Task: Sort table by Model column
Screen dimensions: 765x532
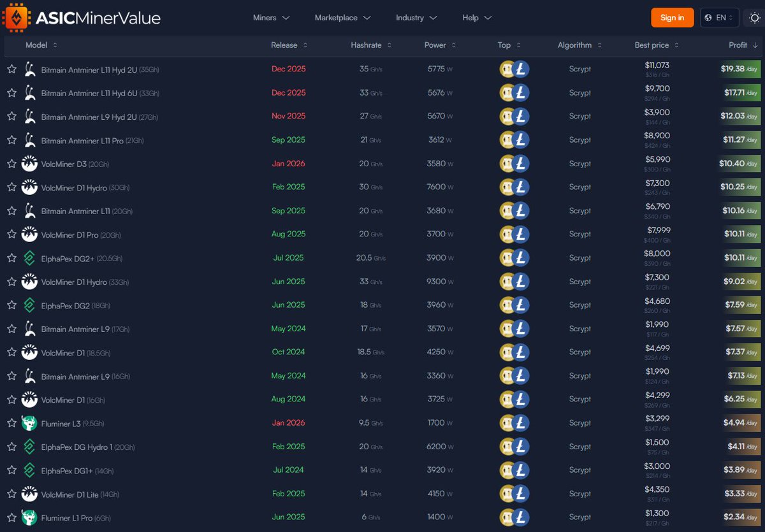Action: pos(41,45)
